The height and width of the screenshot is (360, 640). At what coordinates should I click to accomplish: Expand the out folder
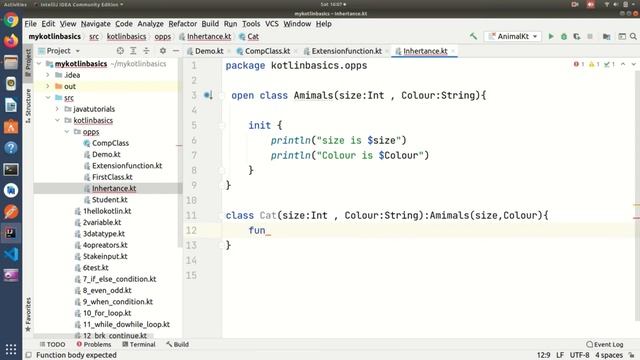point(48,87)
